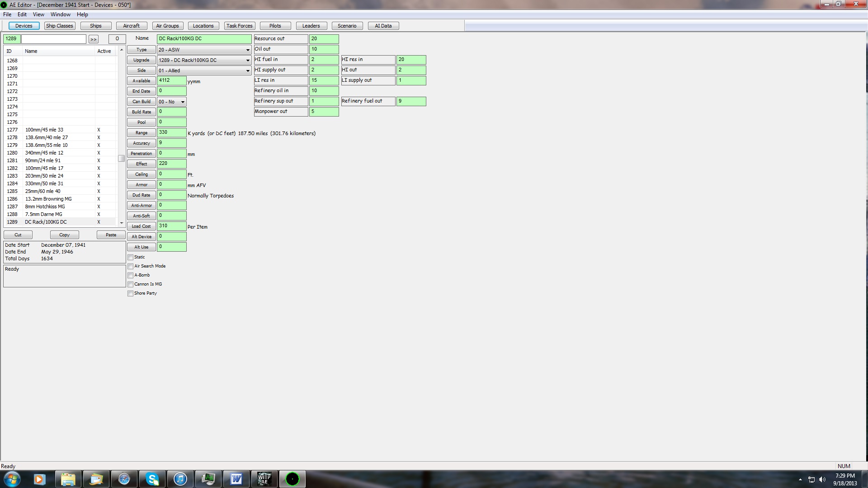
Task: Open the Window menu
Action: (60, 14)
